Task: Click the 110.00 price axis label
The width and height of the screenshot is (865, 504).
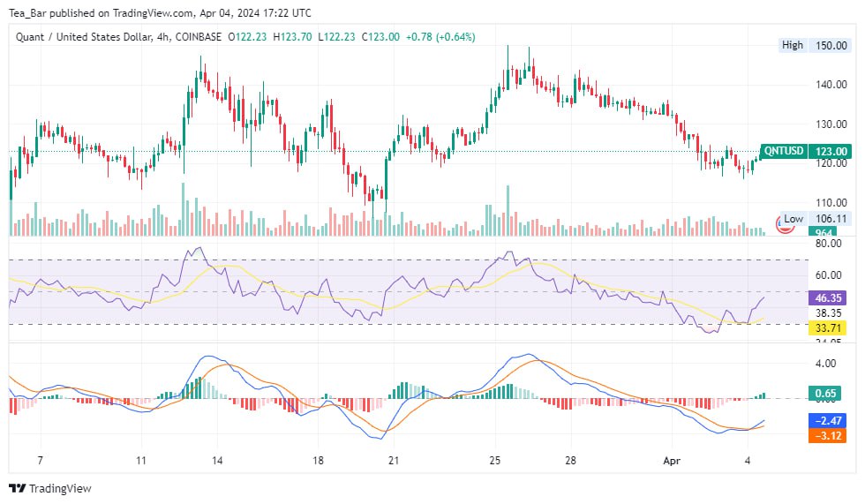Action: (831, 202)
